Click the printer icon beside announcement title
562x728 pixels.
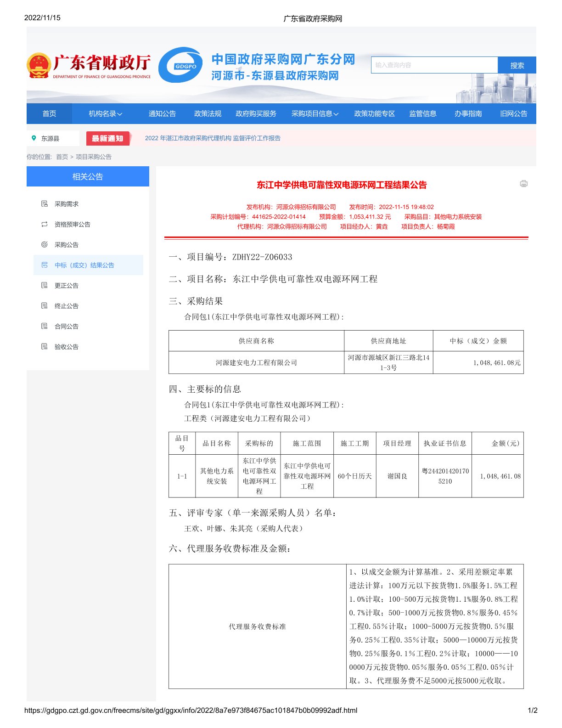pyautogui.click(x=523, y=184)
